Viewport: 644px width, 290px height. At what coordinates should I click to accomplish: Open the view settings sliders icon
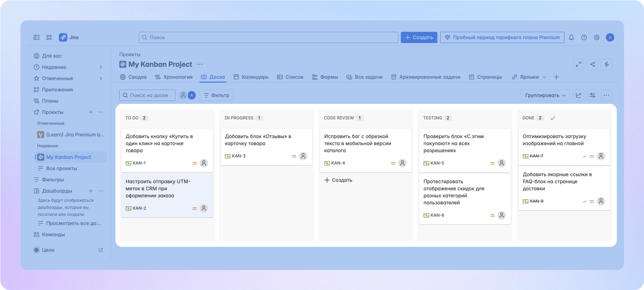592,95
